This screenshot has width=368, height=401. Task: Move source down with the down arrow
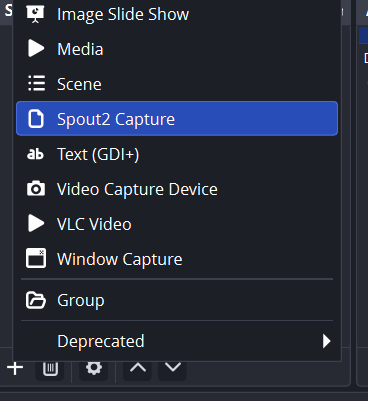tap(172, 369)
